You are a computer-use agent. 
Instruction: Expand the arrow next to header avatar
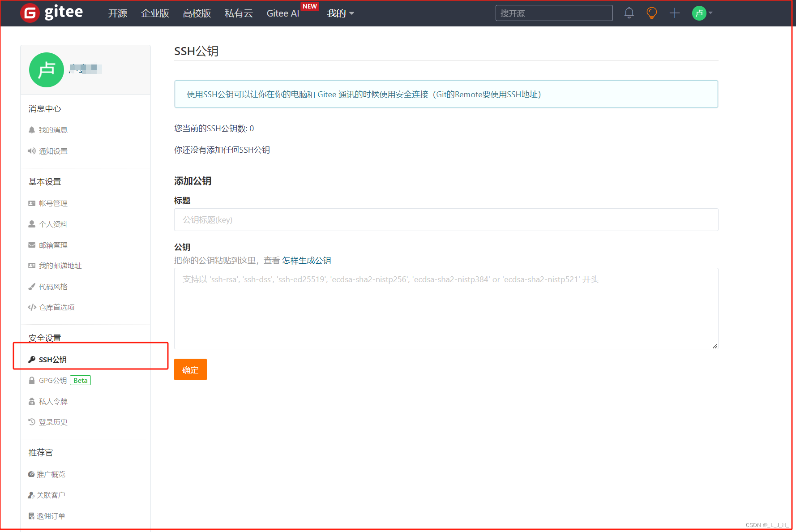[710, 13]
